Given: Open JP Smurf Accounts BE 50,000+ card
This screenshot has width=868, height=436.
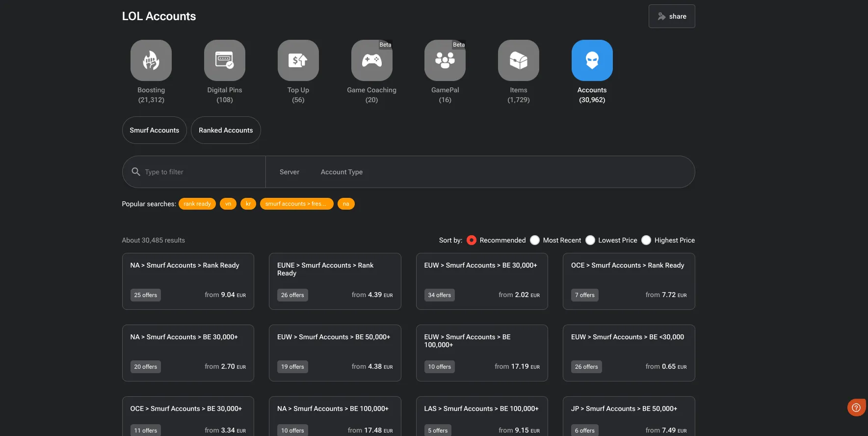Looking at the screenshot, I should click(629, 416).
